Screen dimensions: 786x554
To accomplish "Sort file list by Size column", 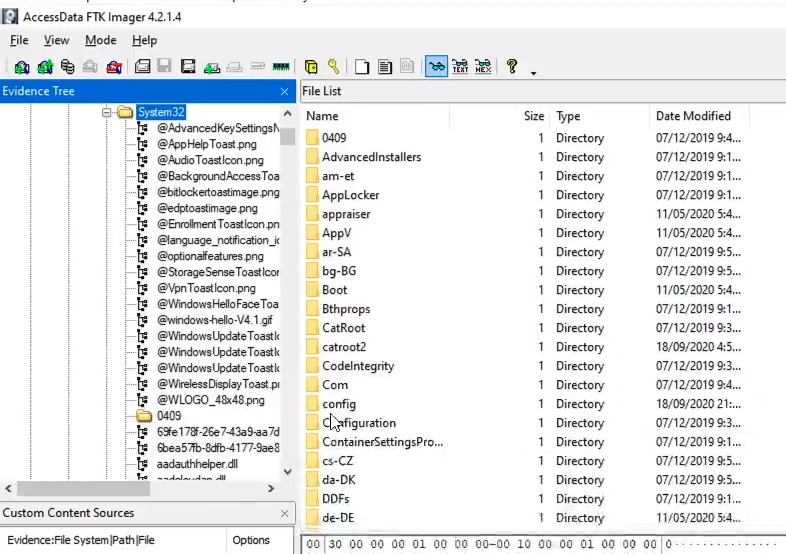I will (x=499, y=116).
